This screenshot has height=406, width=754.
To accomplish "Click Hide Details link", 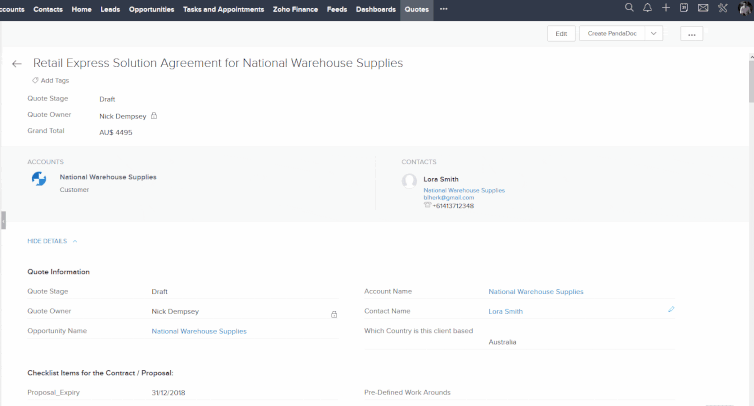I will pyautogui.click(x=47, y=241).
